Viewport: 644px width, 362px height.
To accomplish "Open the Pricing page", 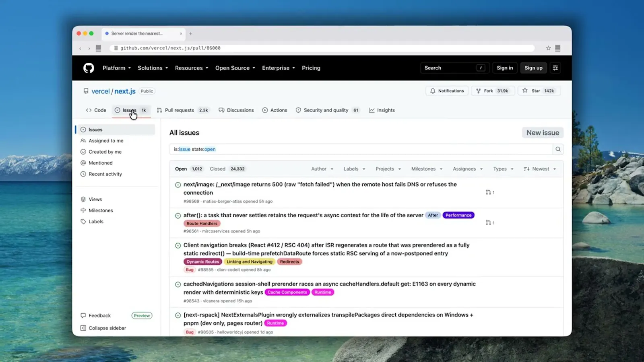I will 311,68.
